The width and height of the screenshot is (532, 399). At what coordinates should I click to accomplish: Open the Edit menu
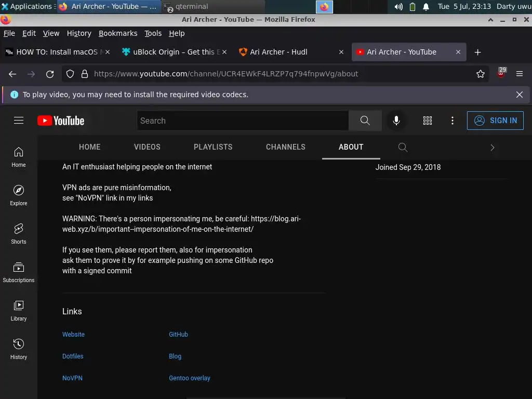click(29, 33)
